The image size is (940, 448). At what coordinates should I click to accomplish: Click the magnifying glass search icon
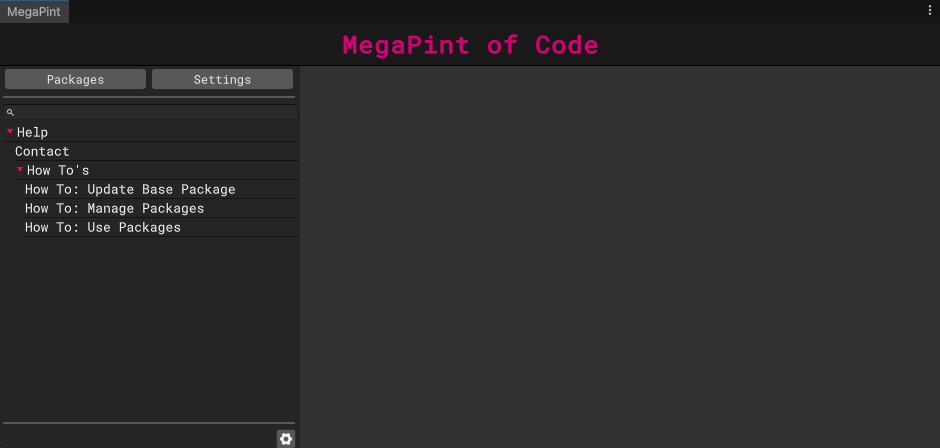(10, 113)
